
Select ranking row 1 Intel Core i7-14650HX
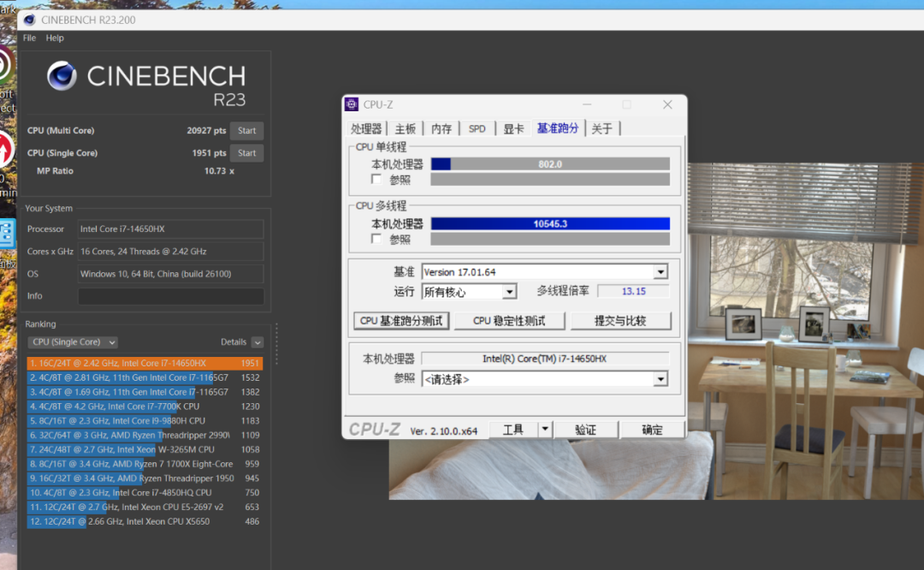pyautogui.click(x=145, y=363)
